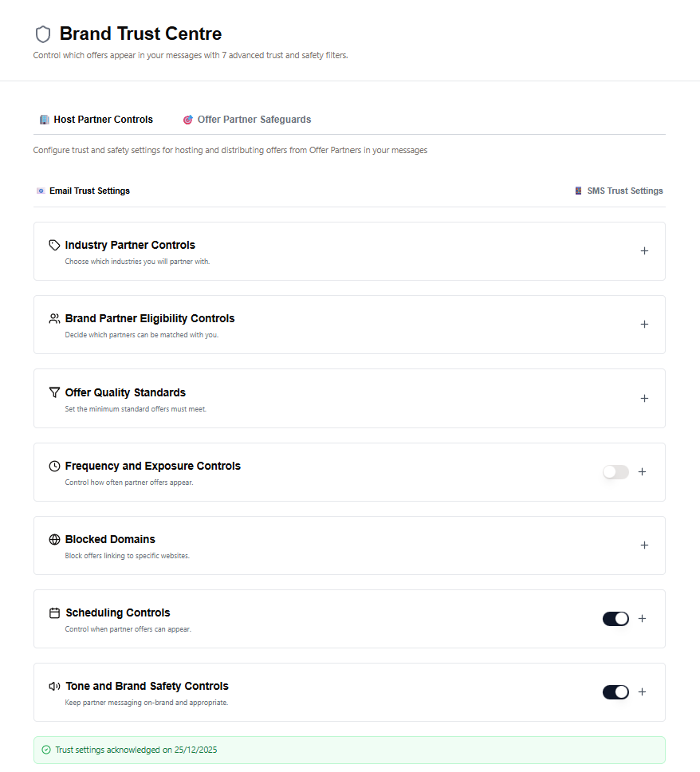Image resolution: width=700 pixels, height=772 pixels.
Task: Click the shield icon beside Brand Trust Centre
Action: 43,34
